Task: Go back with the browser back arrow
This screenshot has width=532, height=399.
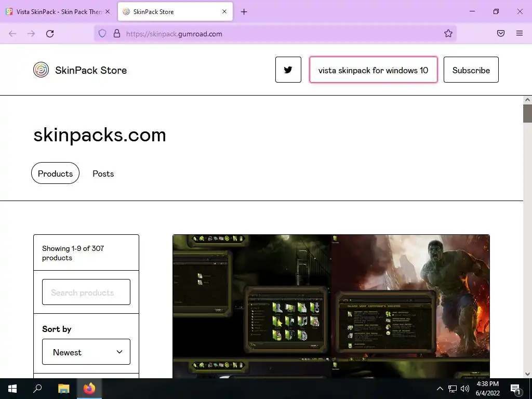Action: click(12, 34)
